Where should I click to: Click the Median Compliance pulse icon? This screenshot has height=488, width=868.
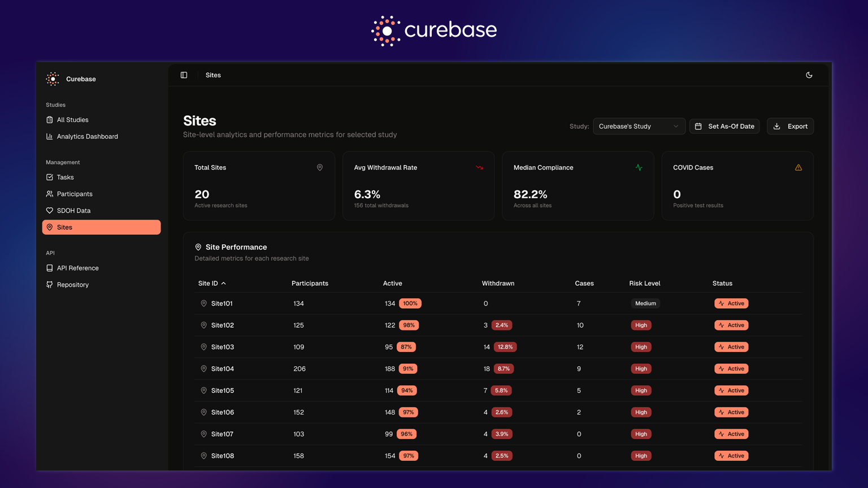click(639, 168)
